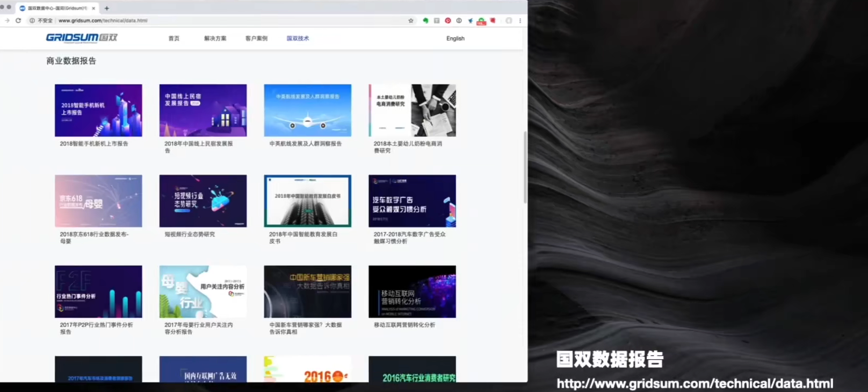Open the 2018智能手机新机上市报告 thumbnail
The width and height of the screenshot is (868, 392).
tap(98, 110)
